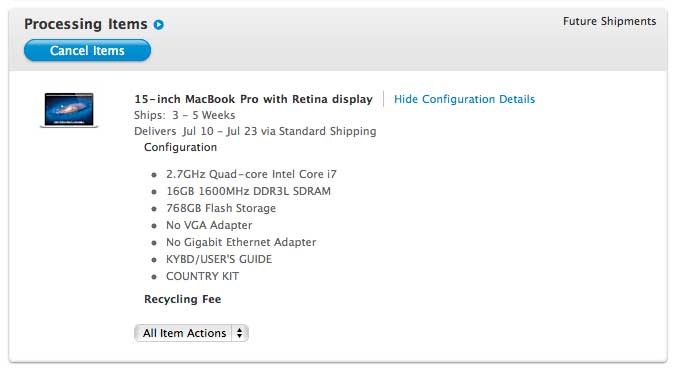Select the KYBD/USER'S GUIDE entry
The width and height of the screenshot is (676, 373).
coord(219,259)
